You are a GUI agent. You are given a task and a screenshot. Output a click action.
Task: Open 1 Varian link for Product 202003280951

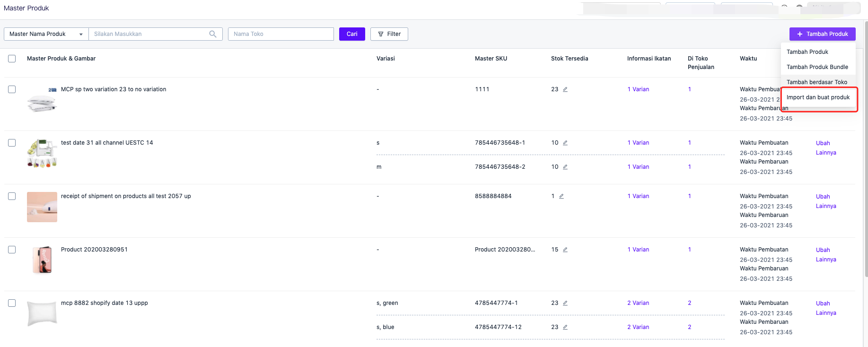[x=638, y=250]
